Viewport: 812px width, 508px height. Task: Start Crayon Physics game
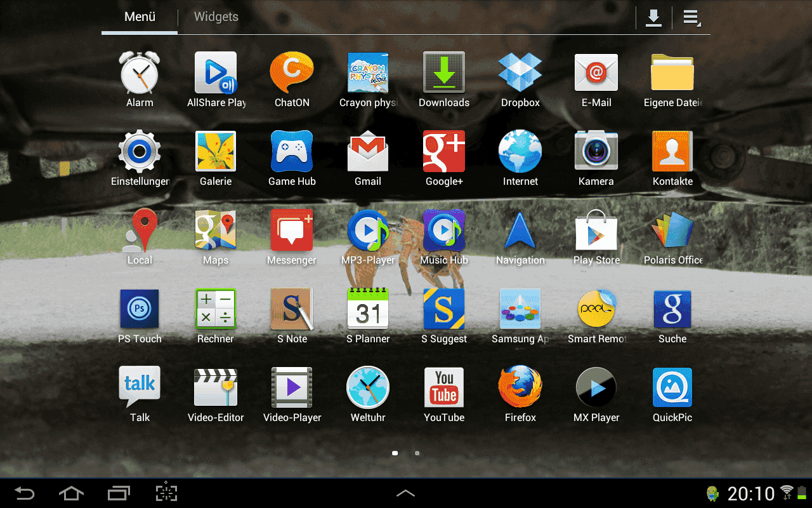368,80
